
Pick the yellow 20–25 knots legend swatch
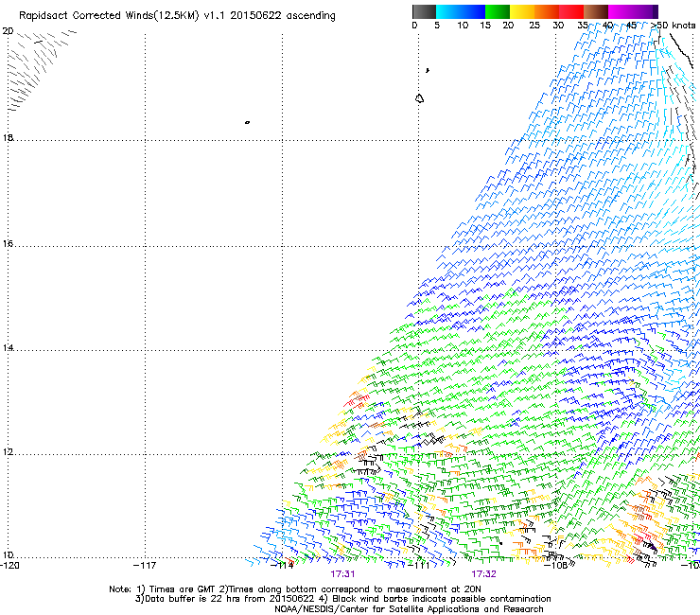[522, 11]
